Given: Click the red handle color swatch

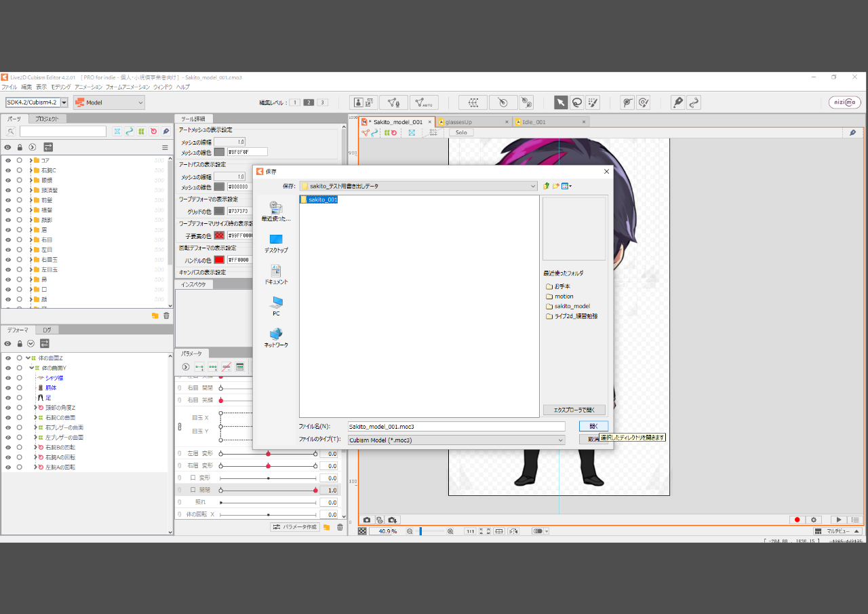Looking at the screenshot, I should 219,260.
